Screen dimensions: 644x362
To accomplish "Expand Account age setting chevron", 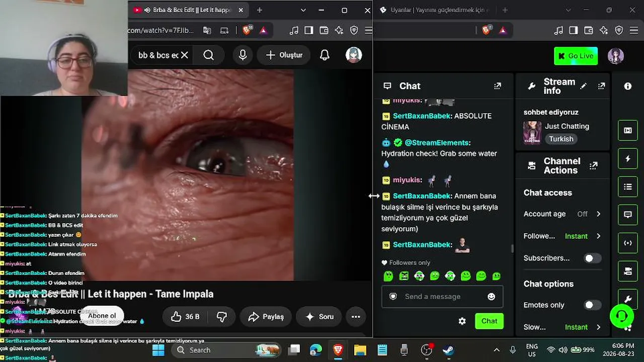I will [x=598, y=214].
